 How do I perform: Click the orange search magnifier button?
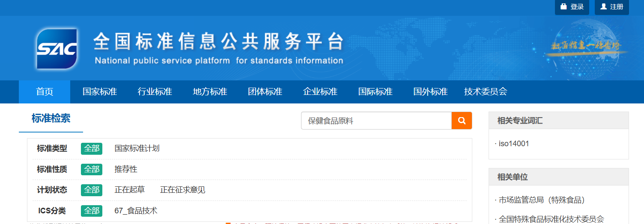462,121
